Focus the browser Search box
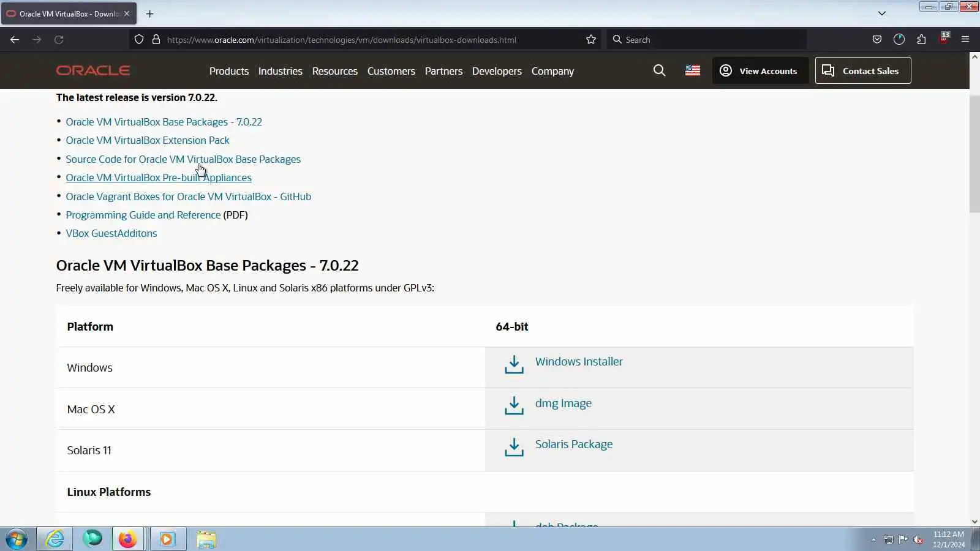 point(707,40)
